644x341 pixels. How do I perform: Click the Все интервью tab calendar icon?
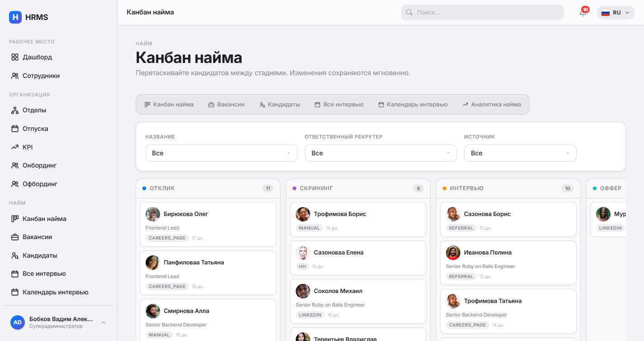pos(317,105)
